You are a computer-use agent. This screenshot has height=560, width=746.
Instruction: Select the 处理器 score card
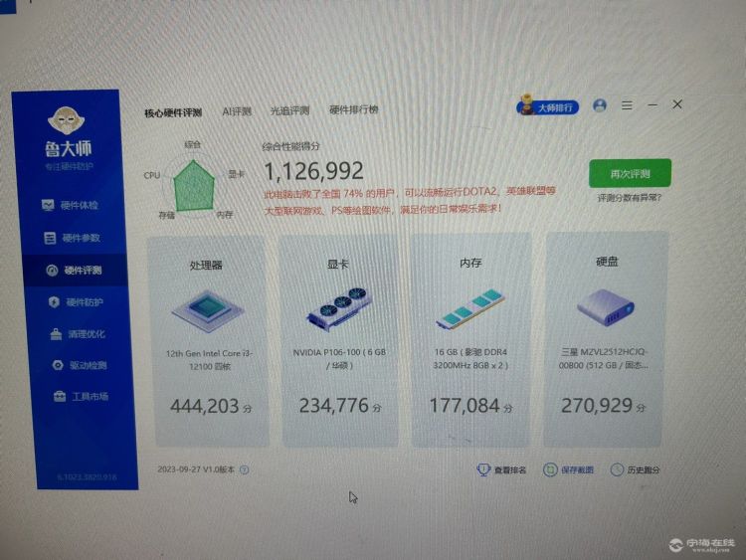pos(206,340)
